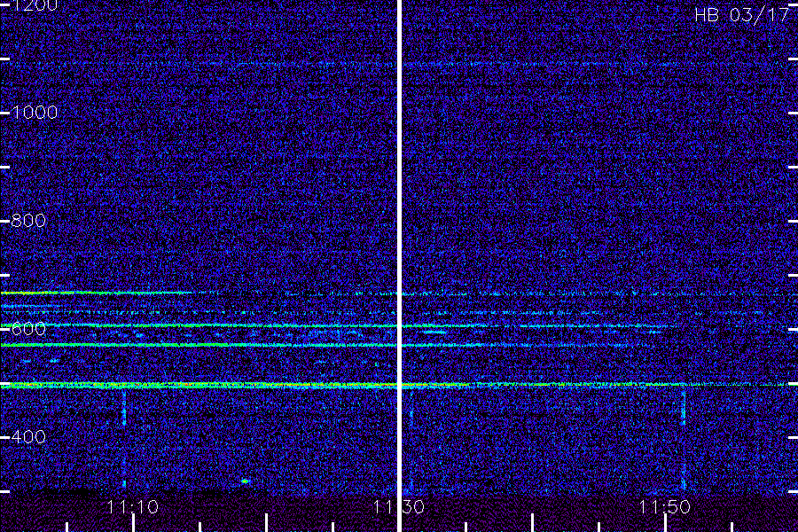
Task: Click the 400 frequency axis label
Action: tap(28, 437)
